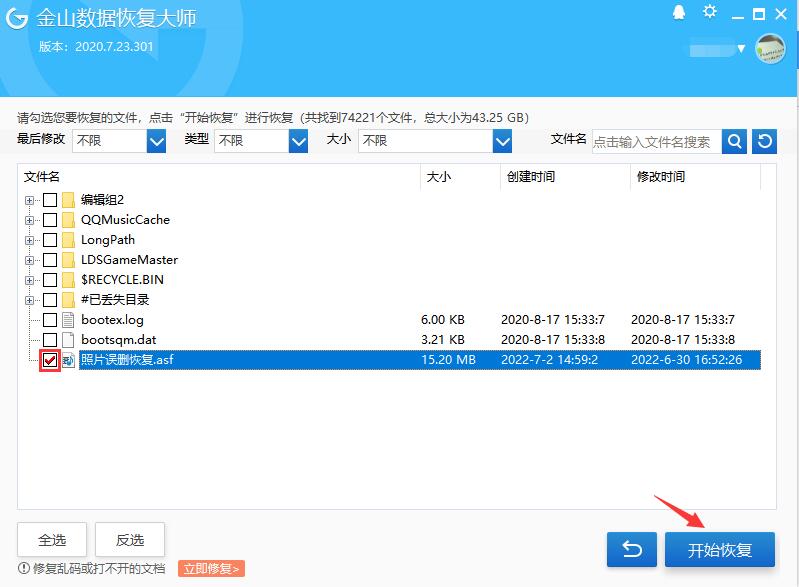Click the QQMusicCache folder icon
Image resolution: width=799 pixels, height=587 pixels.
click(68, 220)
